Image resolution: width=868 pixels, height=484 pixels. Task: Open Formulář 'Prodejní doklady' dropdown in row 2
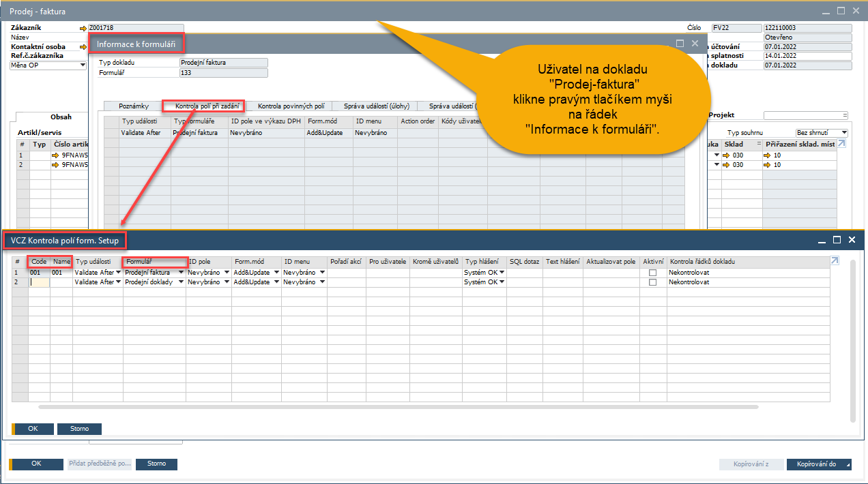tap(182, 282)
